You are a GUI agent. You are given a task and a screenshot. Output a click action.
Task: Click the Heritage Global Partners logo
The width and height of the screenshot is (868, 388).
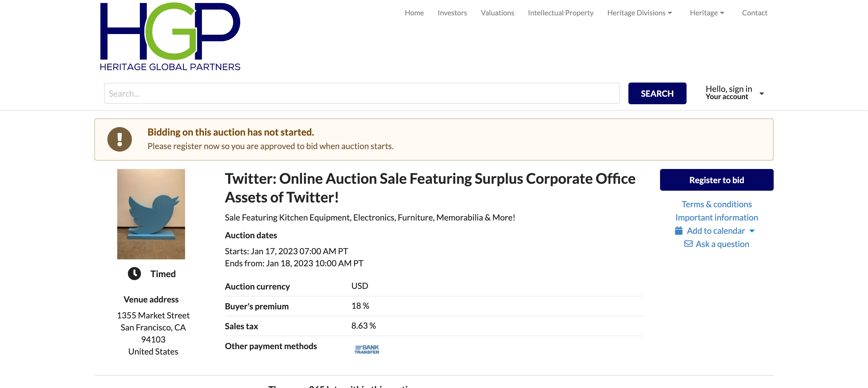point(170,36)
